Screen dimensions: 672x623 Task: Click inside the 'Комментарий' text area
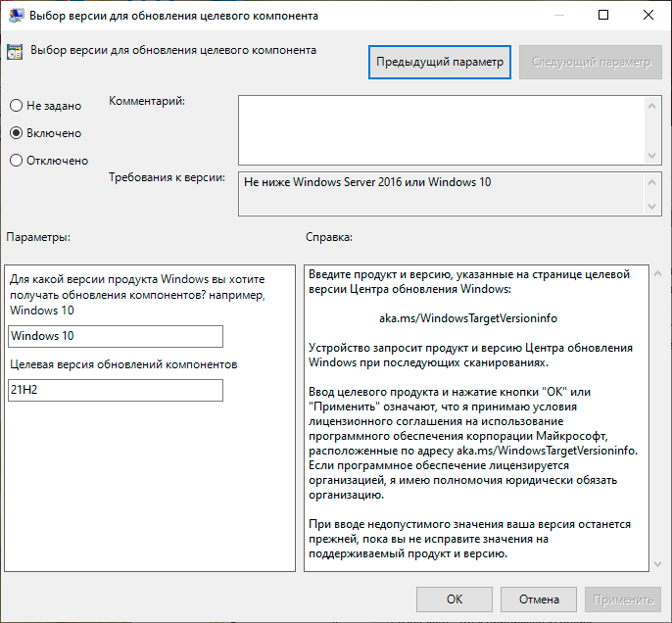tap(442, 130)
